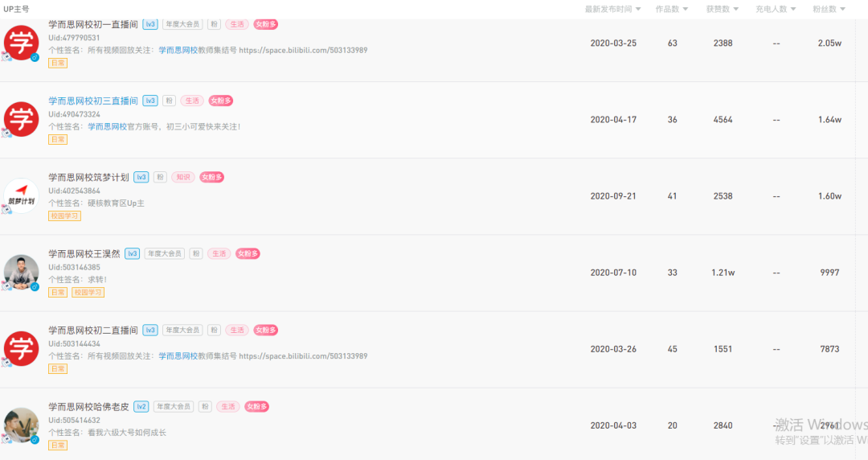
Task: Select the 日常 tag under 学而思网校哈佛老皮
Action: point(58,445)
